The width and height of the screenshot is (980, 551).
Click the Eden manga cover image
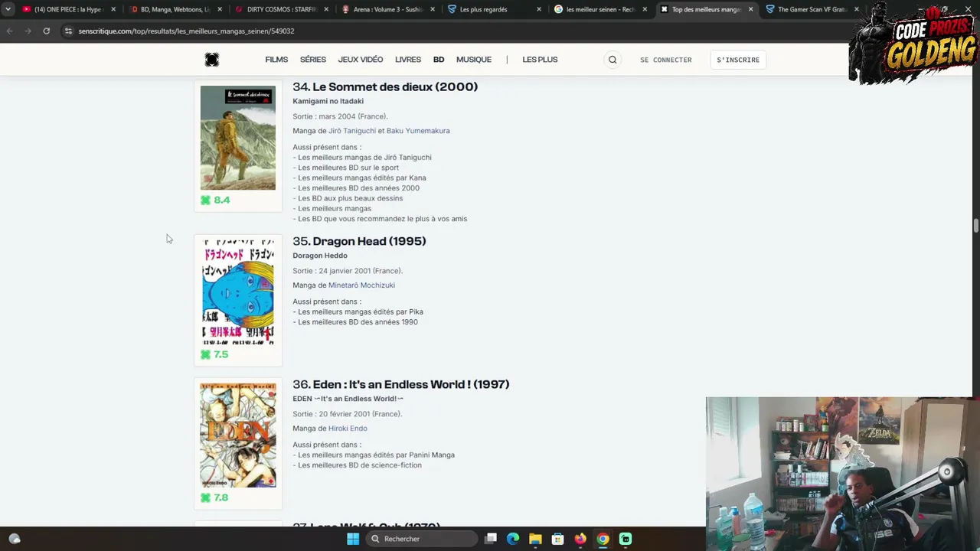pos(238,435)
